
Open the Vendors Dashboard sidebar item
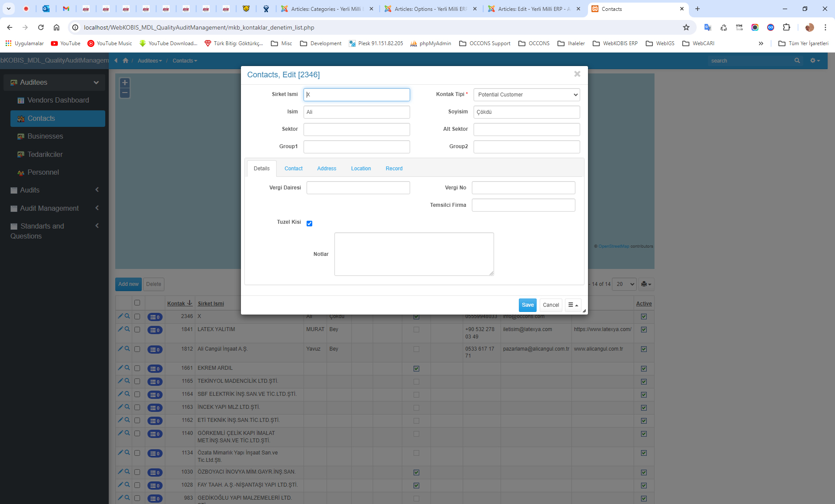[x=58, y=100]
